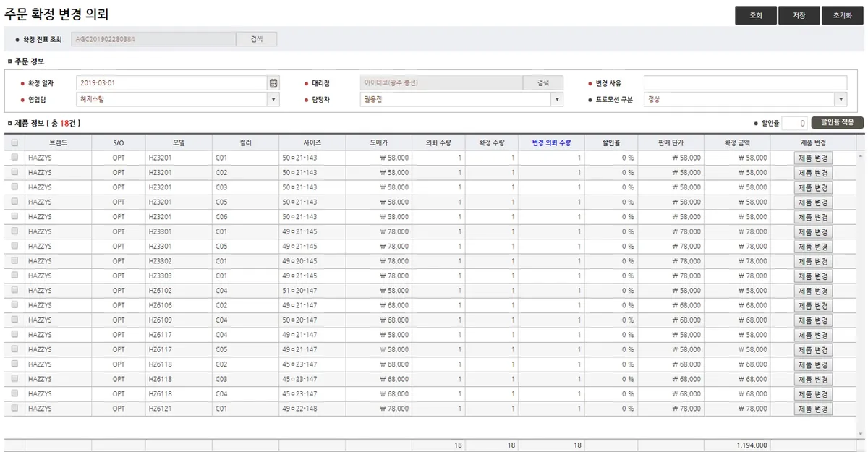Click the HZ6121 model cell
The height and width of the screenshot is (452, 868).
pos(179,409)
